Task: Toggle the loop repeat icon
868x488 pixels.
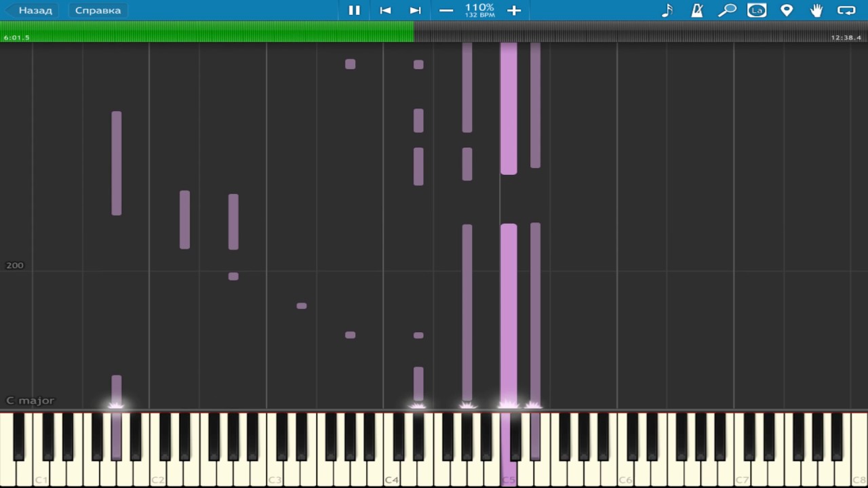Action: [x=846, y=10]
